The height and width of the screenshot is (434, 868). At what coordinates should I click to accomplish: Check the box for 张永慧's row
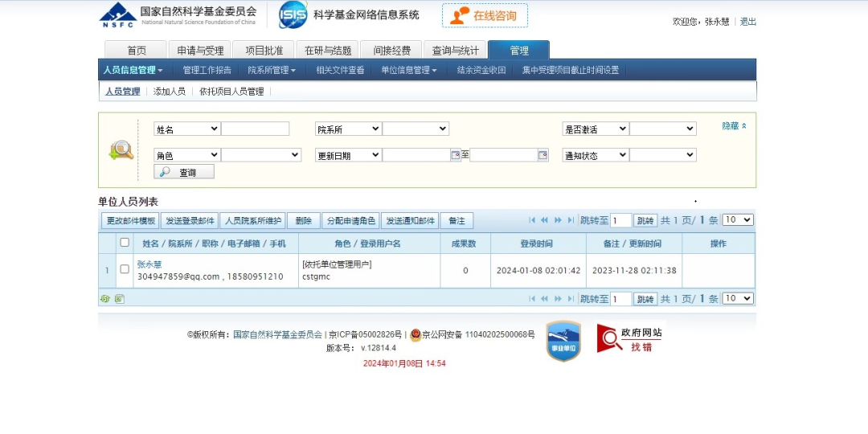[125, 269]
